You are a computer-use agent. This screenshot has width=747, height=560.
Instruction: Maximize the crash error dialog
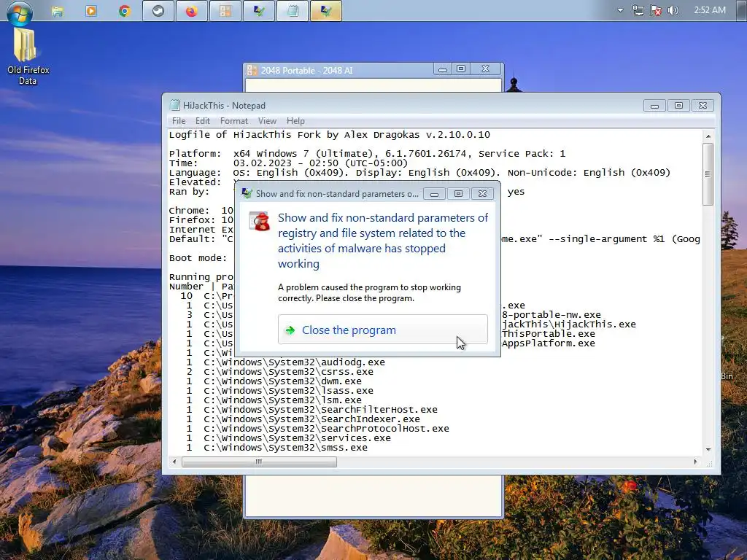pos(458,194)
